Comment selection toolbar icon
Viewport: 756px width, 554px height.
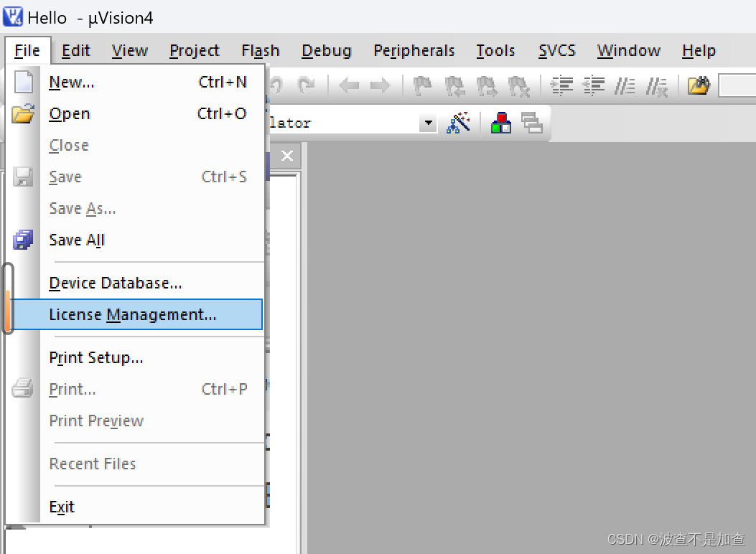pyautogui.click(x=625, y=86)
